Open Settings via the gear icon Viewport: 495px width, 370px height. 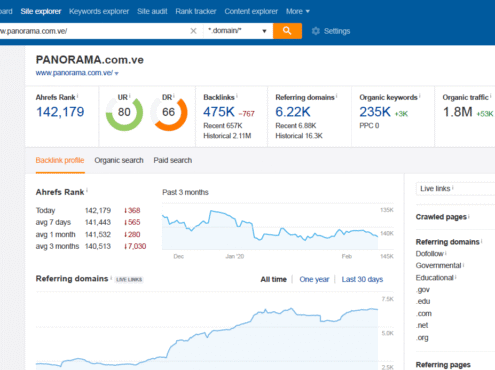coord(315,31)
